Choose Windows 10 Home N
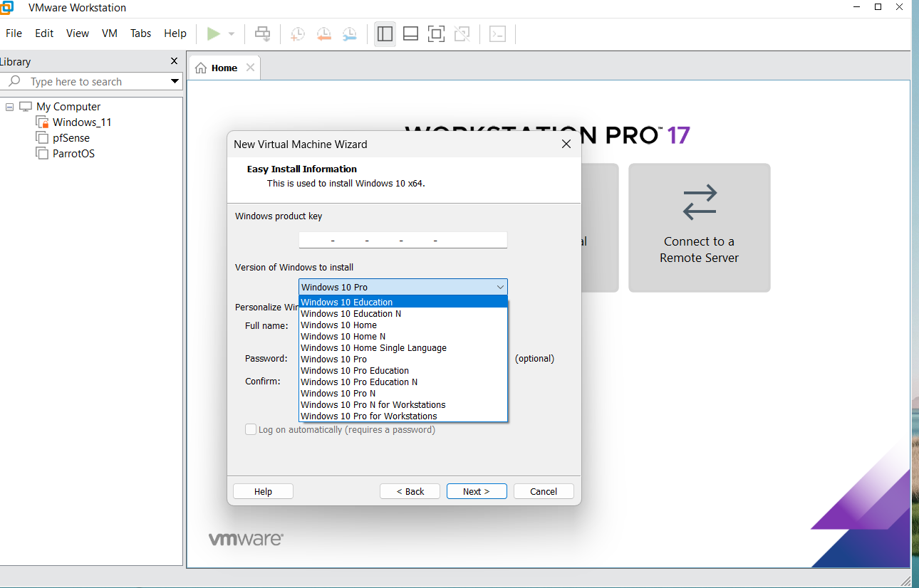919x588 pixels. (x=403, y=336)
